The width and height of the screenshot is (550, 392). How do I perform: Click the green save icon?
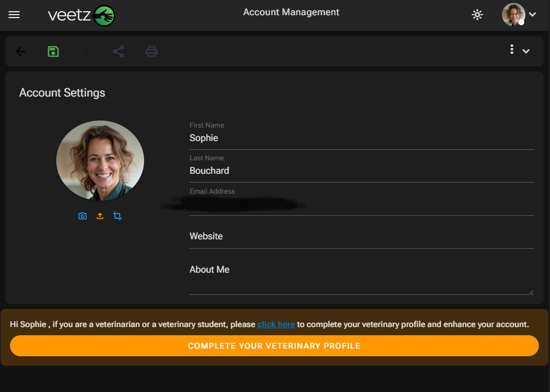[53, 51]
